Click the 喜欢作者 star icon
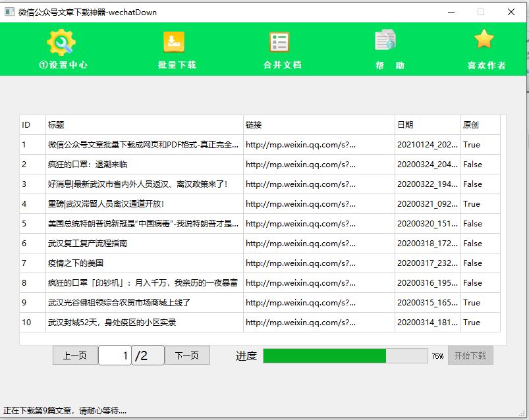This screenshot has width=529, height=420. tap(484, 39)
